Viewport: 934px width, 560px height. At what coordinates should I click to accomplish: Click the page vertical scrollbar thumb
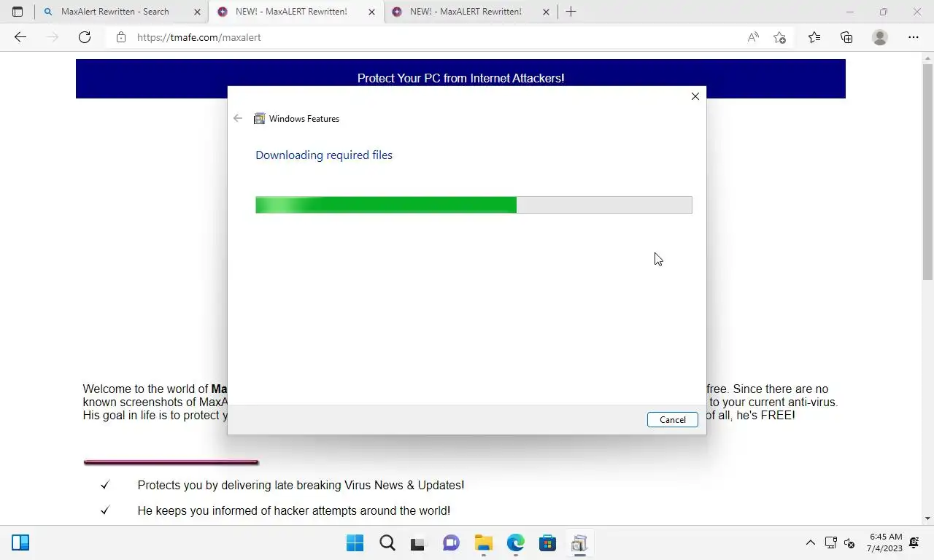point(927,174)
